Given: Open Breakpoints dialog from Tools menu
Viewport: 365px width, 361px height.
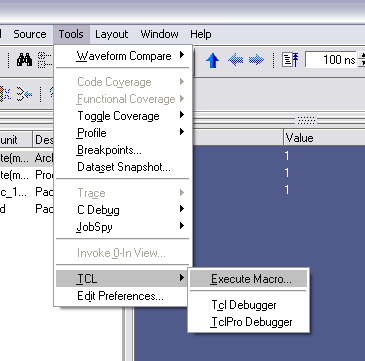Looking at the screenshot, I should point(123,150).
